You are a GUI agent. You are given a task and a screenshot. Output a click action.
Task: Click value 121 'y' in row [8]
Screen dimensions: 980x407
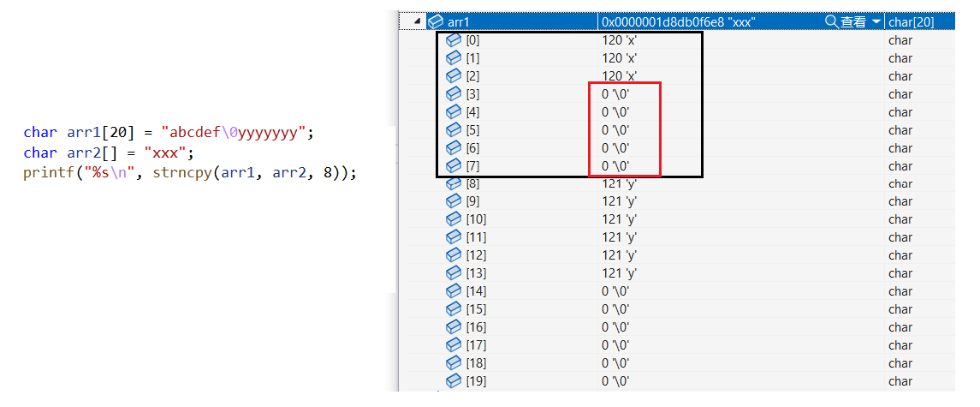pyautogui.click(x=619, y=183)
